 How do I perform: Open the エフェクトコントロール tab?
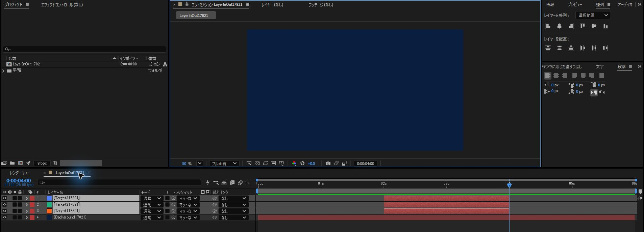click(62, 5)
